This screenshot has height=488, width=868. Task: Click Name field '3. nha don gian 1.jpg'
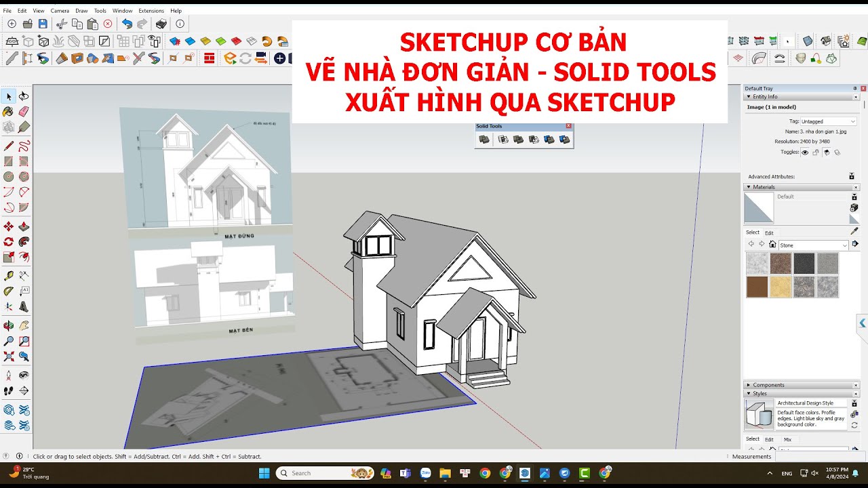[x=823, y=131]
